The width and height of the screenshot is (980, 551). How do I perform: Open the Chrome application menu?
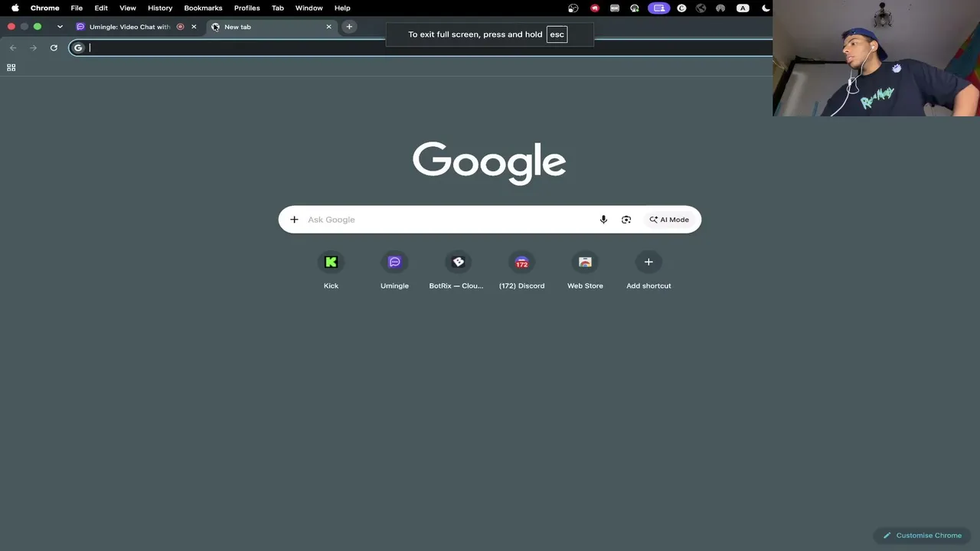[x=44, y=8]
